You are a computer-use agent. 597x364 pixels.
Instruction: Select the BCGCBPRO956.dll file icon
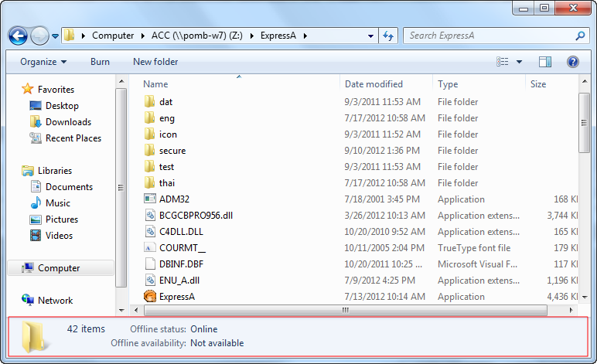(x=150, y=216)
